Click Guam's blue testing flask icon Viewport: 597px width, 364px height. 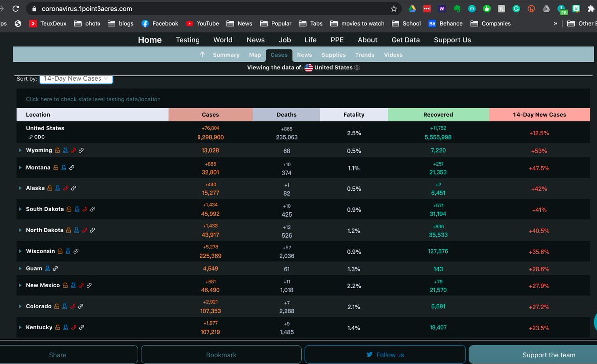point(47,268)
